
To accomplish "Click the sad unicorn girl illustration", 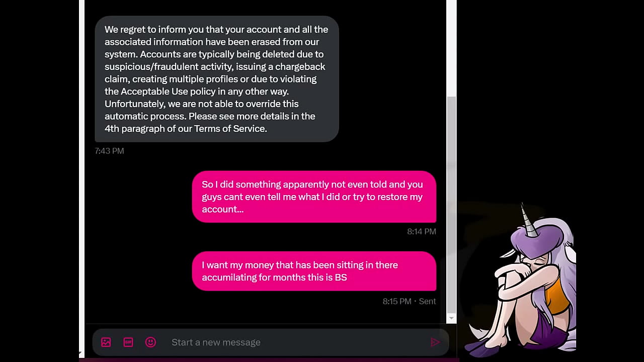I will click(x=521, y=279).
